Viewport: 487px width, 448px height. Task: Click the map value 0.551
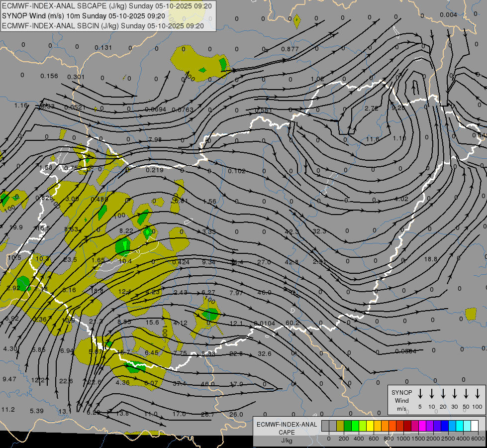264,111
